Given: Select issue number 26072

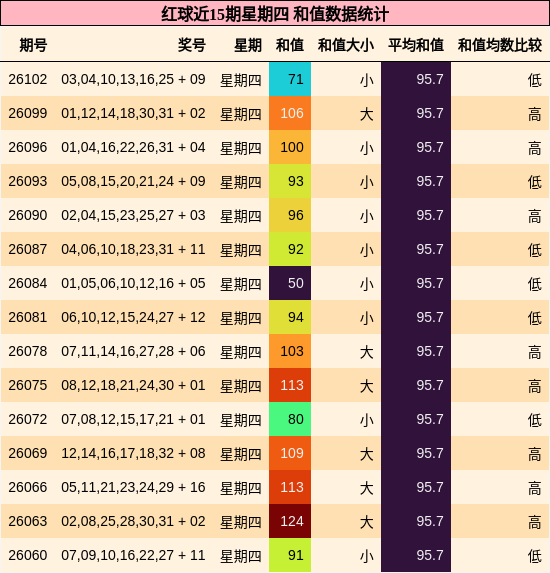Looking at the screenshot, I should pos(28,419).
